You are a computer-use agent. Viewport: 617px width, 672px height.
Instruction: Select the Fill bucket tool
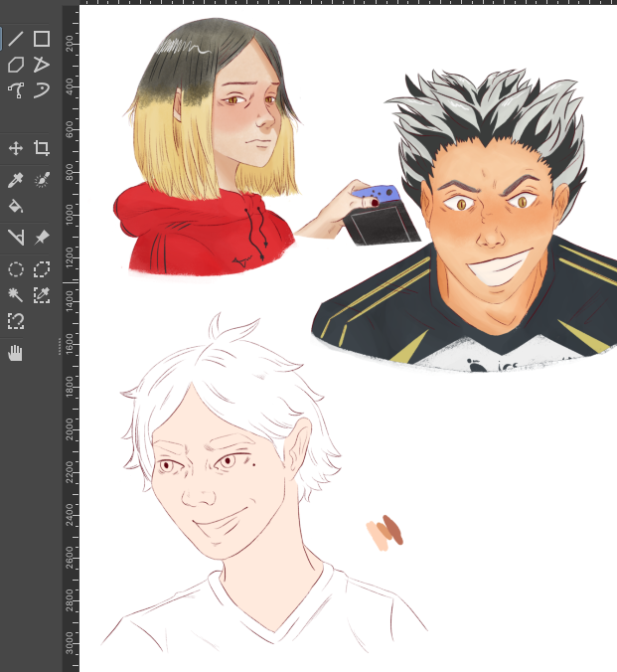coord(16,206)
